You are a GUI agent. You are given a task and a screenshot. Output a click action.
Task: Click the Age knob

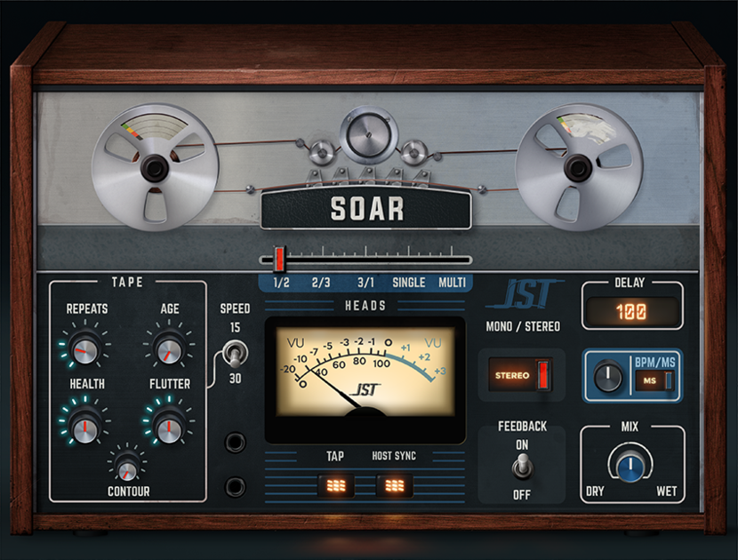(169, 349)
